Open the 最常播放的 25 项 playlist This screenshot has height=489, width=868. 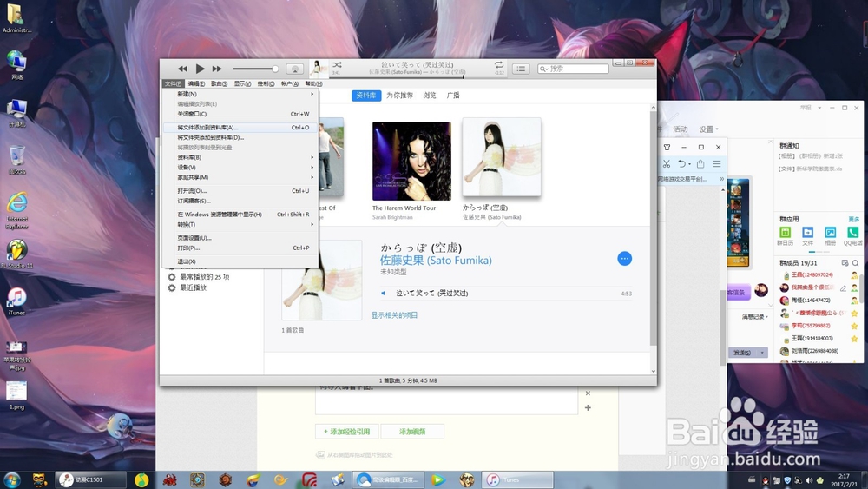point(204,277)
